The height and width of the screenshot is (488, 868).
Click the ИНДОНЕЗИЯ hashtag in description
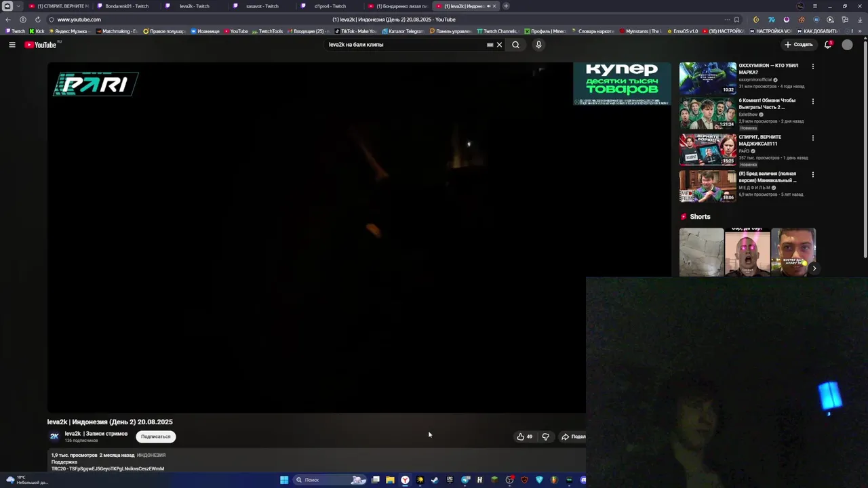(151, 455)
